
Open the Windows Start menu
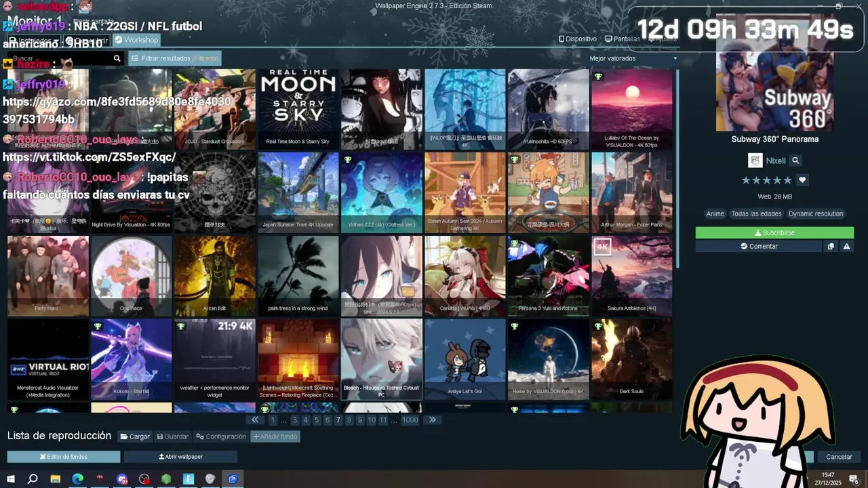click(11, 479)
